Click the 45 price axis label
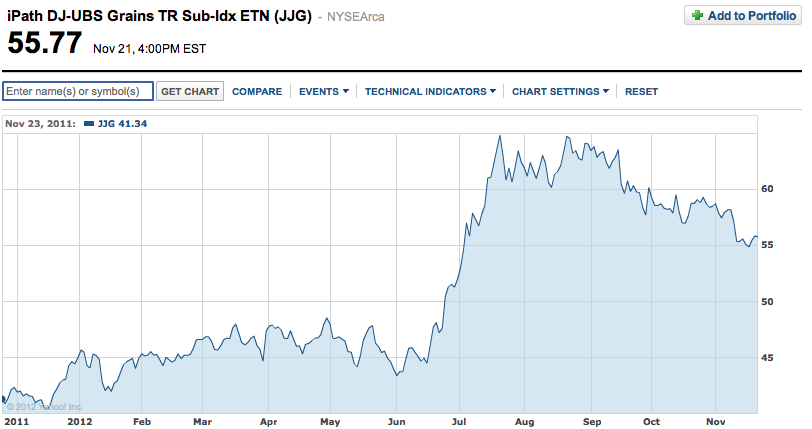The width and height of the screenshot is (812, 429). [x=767, y=358]
